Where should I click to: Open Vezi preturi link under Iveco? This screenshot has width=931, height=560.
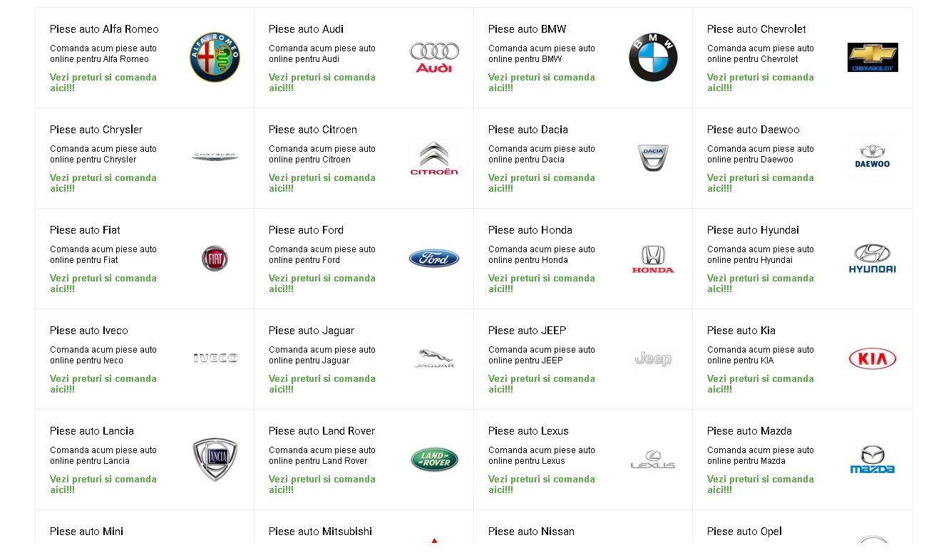[x=103, y=383]
